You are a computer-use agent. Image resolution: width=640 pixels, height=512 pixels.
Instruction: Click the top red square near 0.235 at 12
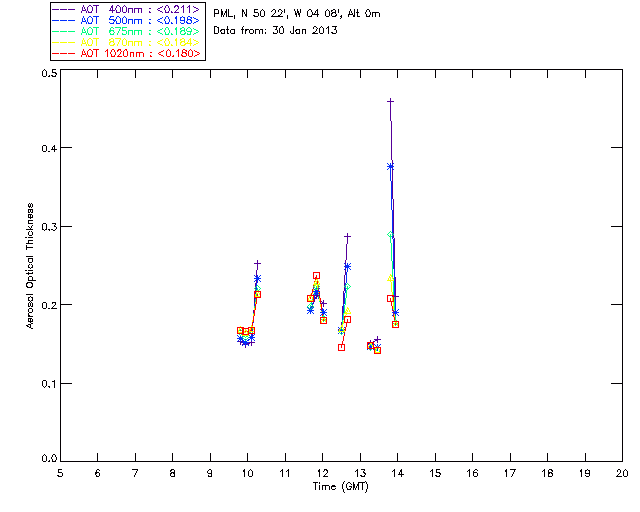[316, 276]
